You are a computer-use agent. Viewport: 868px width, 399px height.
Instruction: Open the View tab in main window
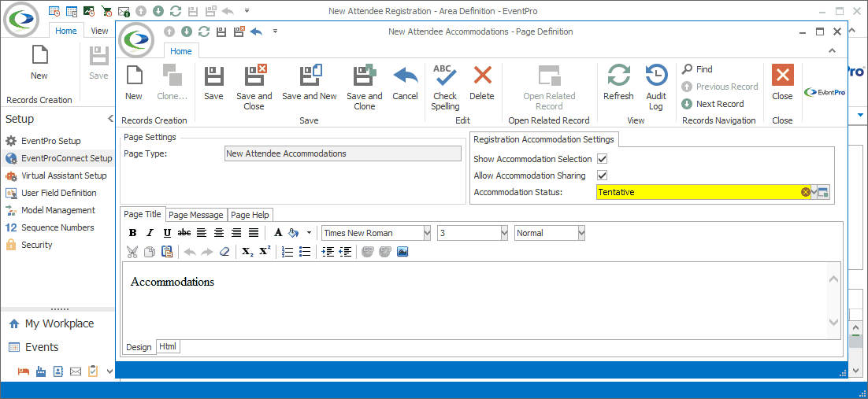point(100,31)
